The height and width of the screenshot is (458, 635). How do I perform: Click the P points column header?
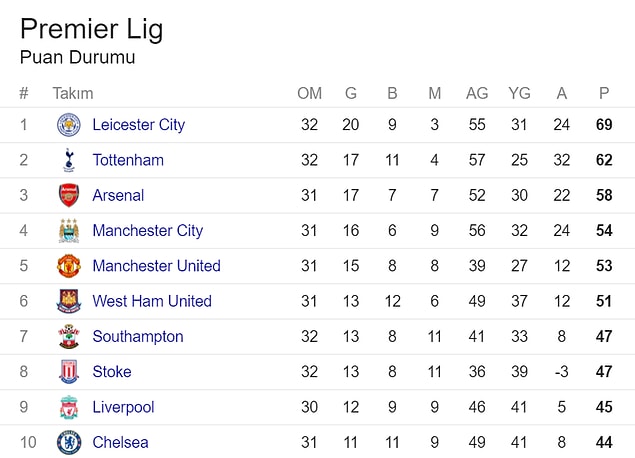tap(604, 93)
